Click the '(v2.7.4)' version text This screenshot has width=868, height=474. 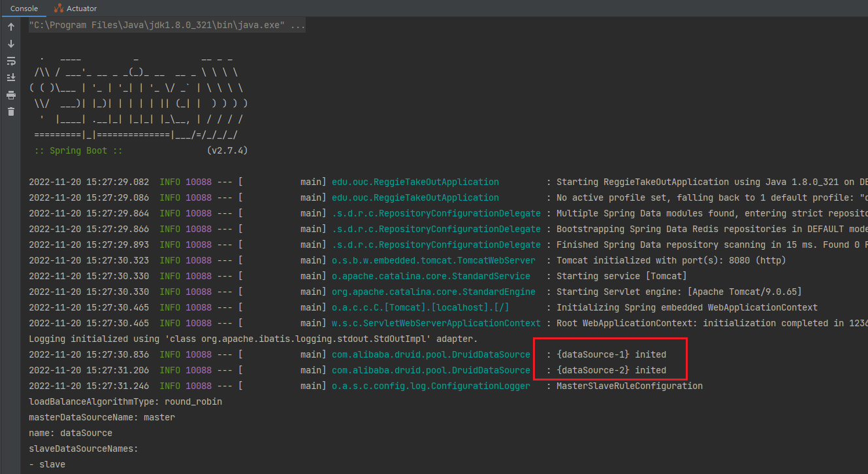pos(227,150)
